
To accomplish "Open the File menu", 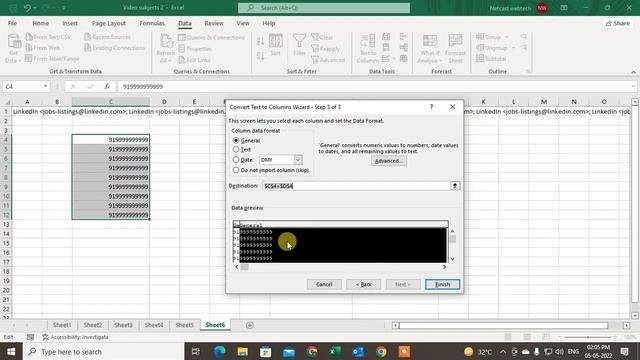I will 12,23.
